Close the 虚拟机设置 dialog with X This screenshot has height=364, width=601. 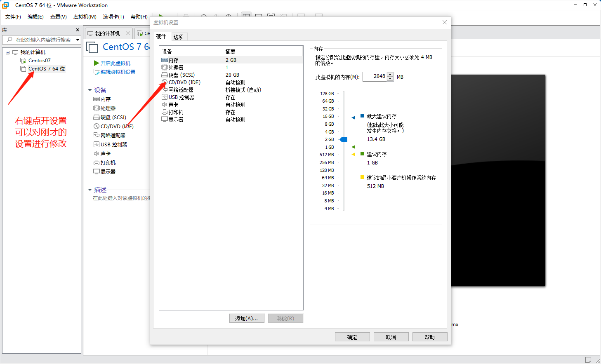(x=445, y=22)
